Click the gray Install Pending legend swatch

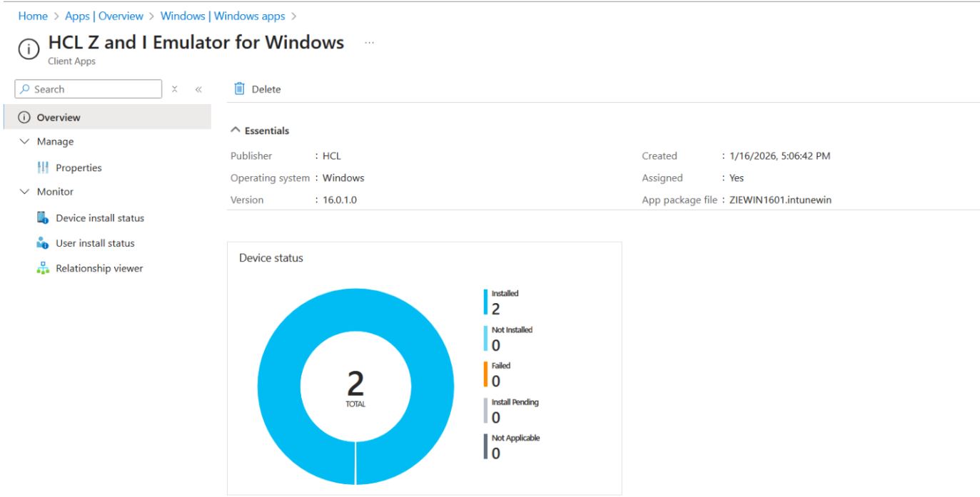tap(485, 411)
